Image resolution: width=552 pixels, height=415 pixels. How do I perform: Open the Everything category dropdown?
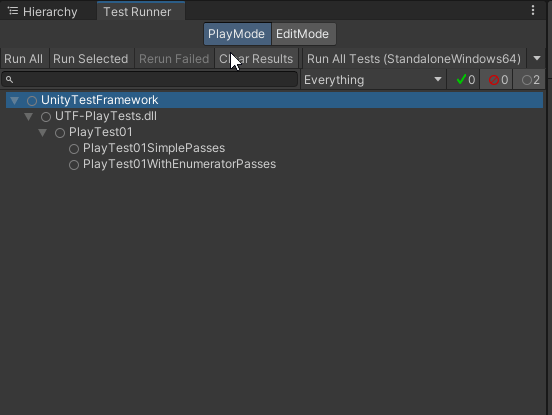pyautogui.click(x=373, y=80)
